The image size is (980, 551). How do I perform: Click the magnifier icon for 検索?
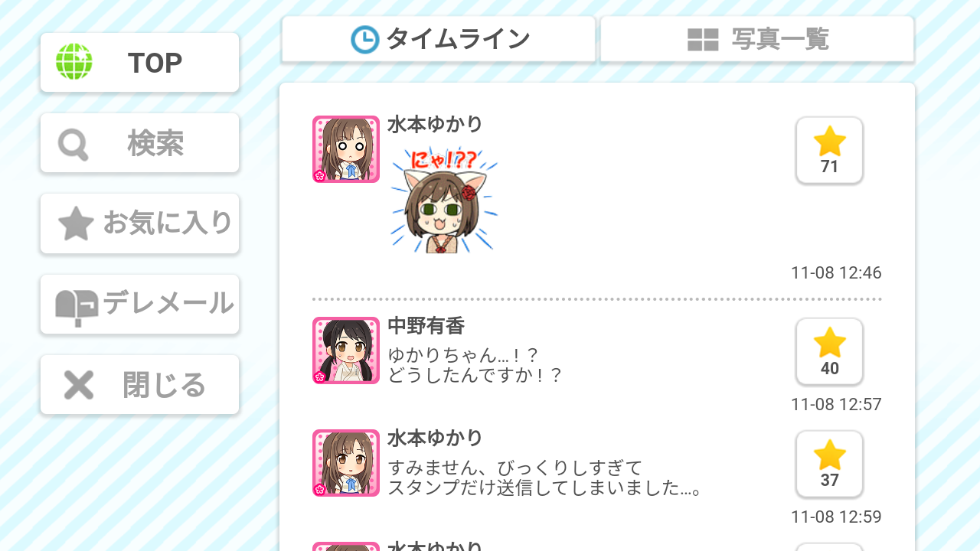point(74,144)
